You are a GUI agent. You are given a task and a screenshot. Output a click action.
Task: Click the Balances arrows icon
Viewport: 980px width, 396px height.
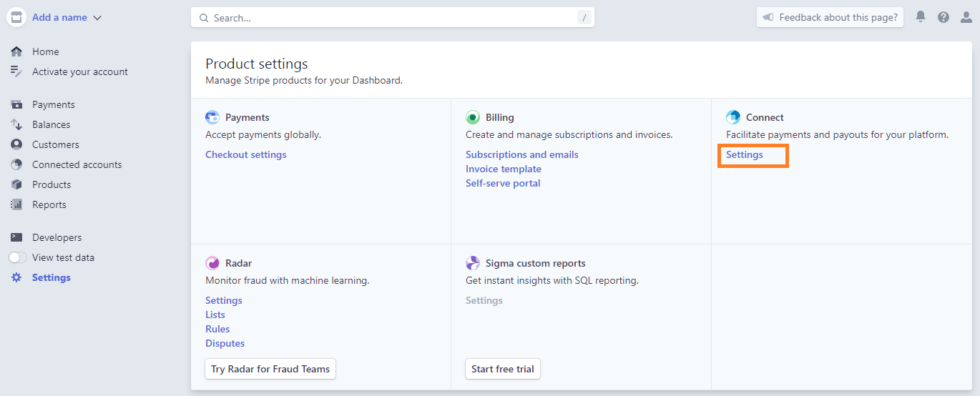point(16,124)
